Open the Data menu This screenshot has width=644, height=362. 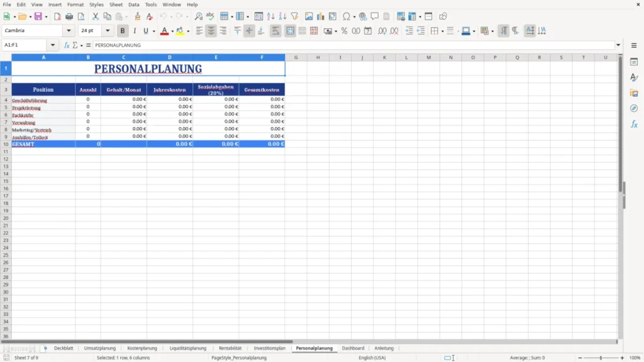133,4
